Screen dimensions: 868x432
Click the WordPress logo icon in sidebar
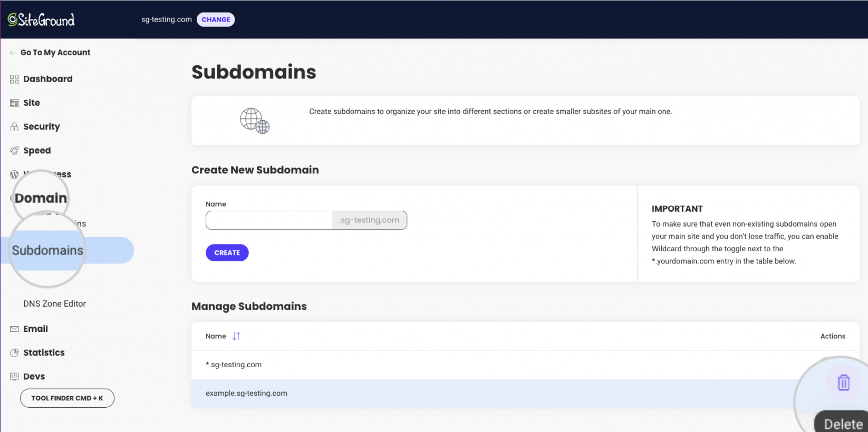coord(14,174)
